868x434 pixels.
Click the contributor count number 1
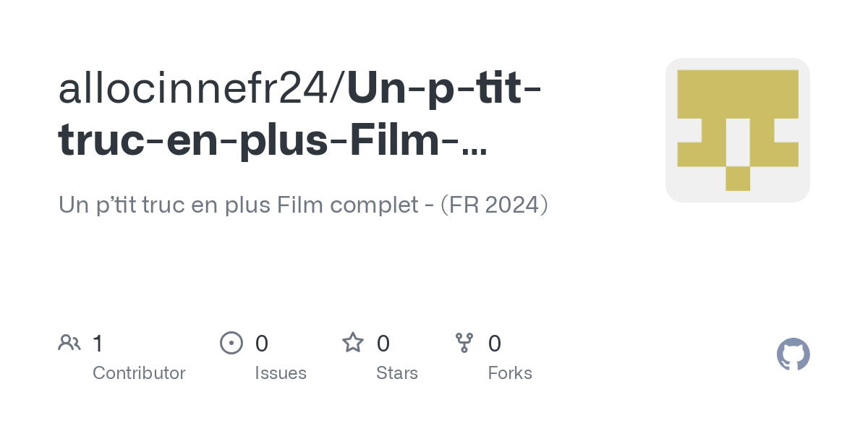(98, 344)
